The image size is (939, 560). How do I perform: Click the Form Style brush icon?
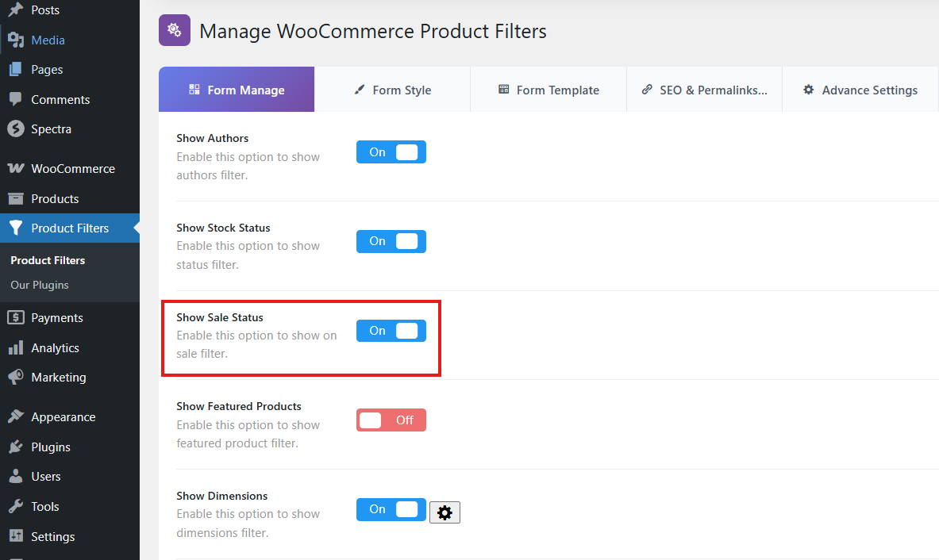point(360,90)
